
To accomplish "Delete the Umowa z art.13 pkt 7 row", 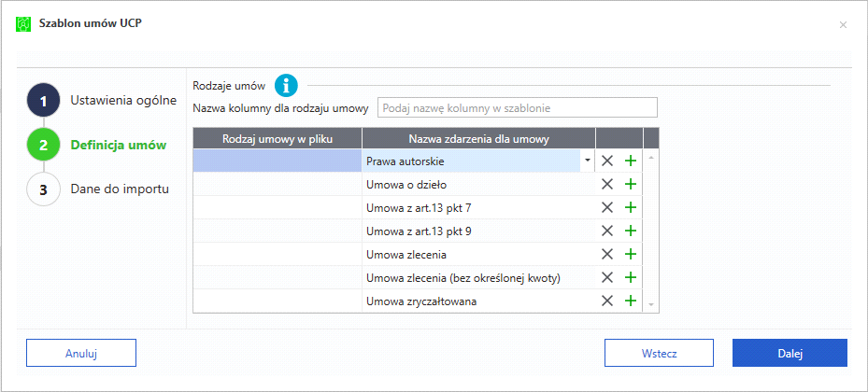I will pos(607,207).
